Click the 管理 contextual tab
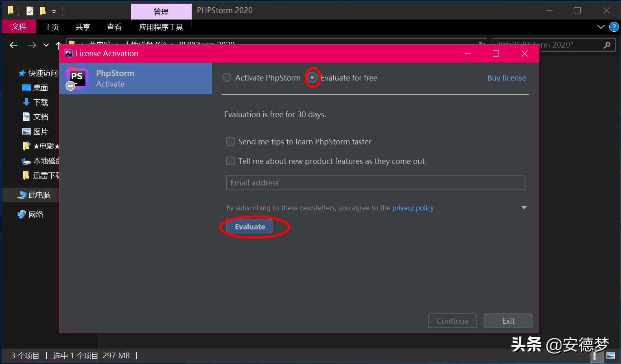This screenshot has width=621, height=364. coord(161,12)
